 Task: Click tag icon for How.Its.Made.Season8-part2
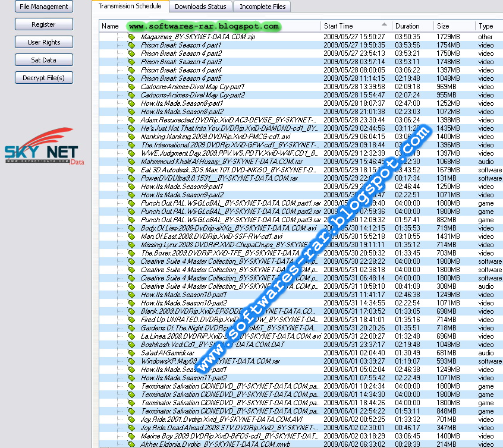pos(131,112)
